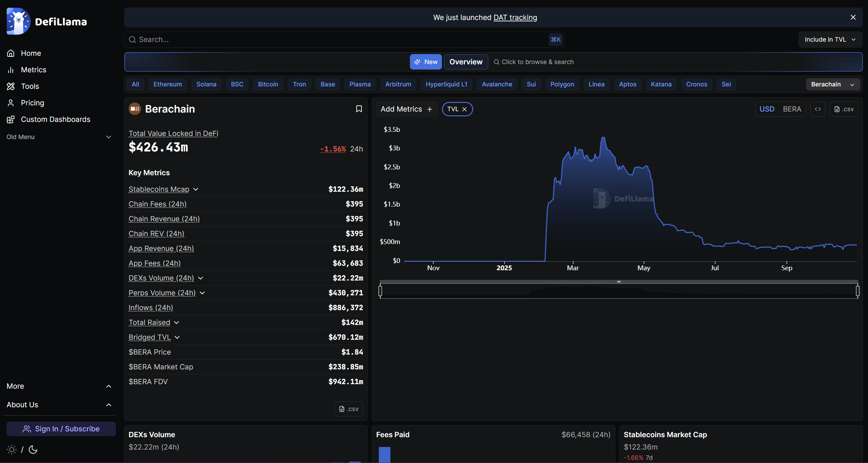
Task: Switch chart denomination to USD
Action: coord(767,109)
